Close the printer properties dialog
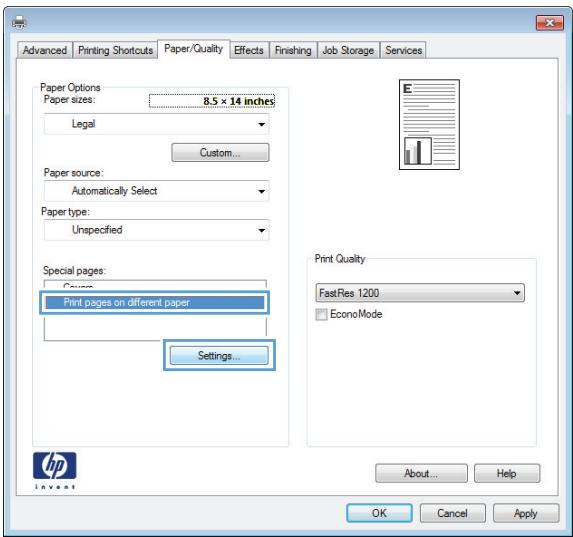This screenshot has width=573, height=537. [550, 23]
